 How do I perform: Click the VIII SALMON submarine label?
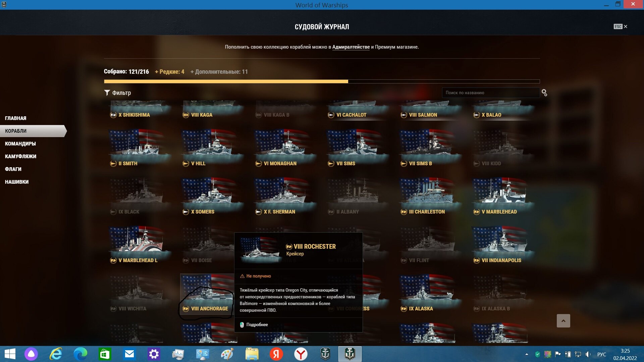pos(423,115)
